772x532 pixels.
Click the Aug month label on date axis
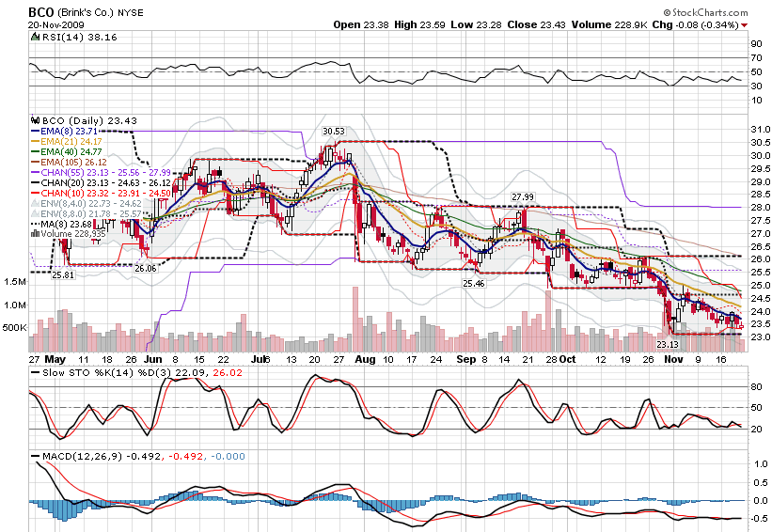pyautogui.click(x=365, y=359)
